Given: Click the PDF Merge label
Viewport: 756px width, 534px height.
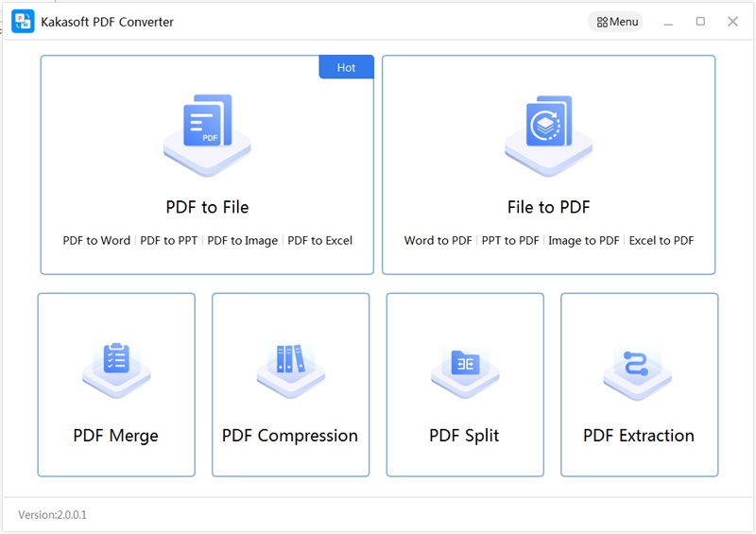Looking at the screenshot, I should (x=115, y=436).
